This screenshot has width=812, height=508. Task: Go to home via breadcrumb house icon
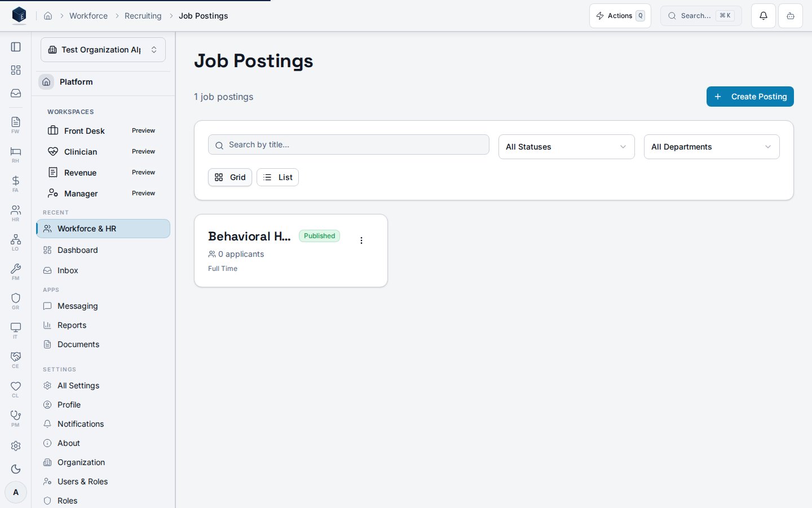(48, 16)
